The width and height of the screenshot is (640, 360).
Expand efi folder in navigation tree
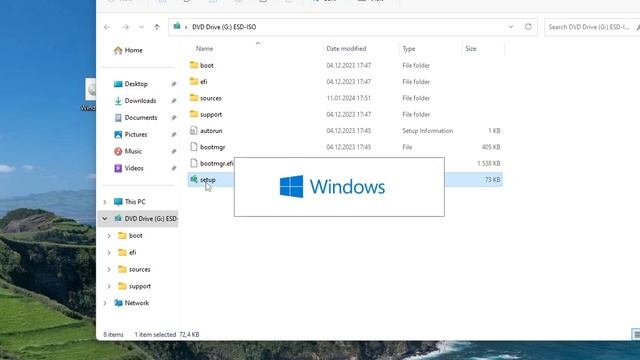tap(109, 253)
